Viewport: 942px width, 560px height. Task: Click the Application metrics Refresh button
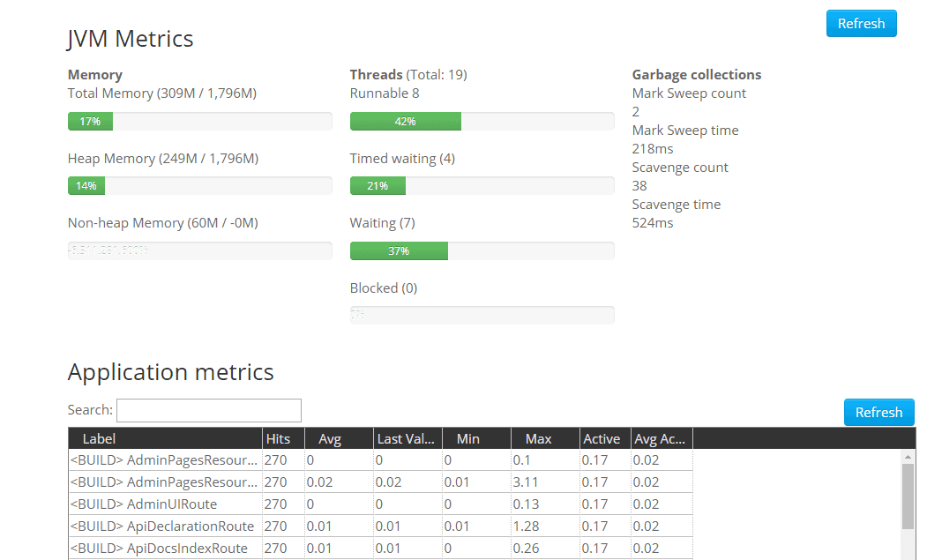(x=878, y=412)
